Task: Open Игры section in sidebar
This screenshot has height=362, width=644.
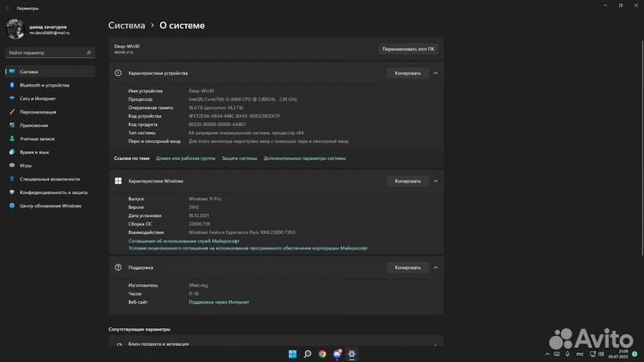Action: [26, 165]
